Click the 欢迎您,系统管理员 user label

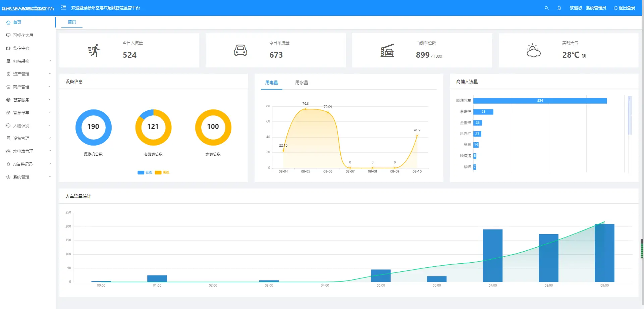point(588,8)
